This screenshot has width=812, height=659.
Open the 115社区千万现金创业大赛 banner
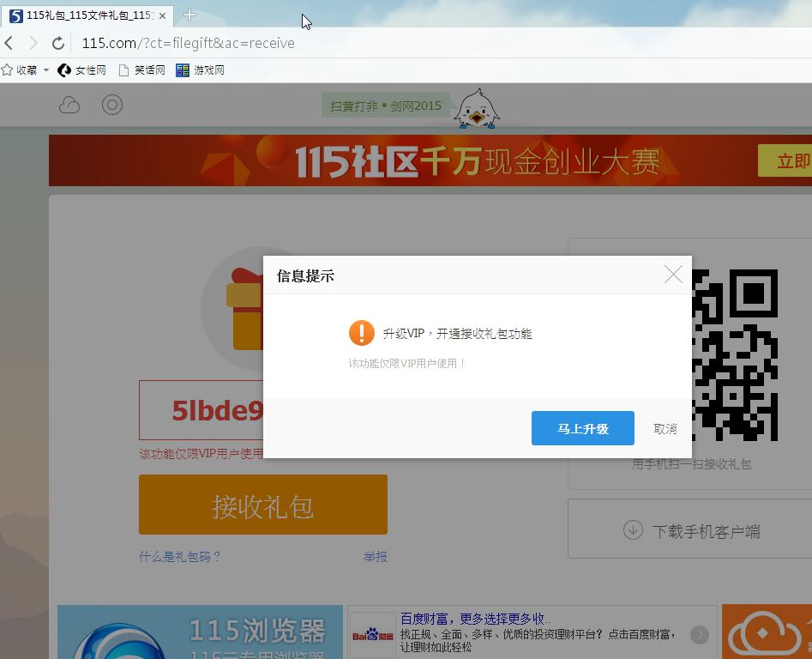coord(430,160)
